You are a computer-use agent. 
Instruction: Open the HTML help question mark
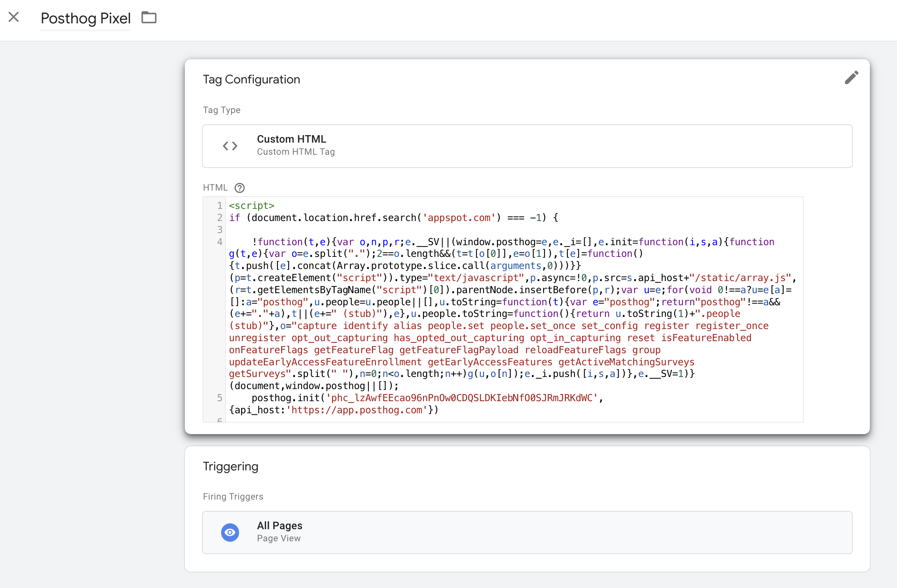(239, 188)
